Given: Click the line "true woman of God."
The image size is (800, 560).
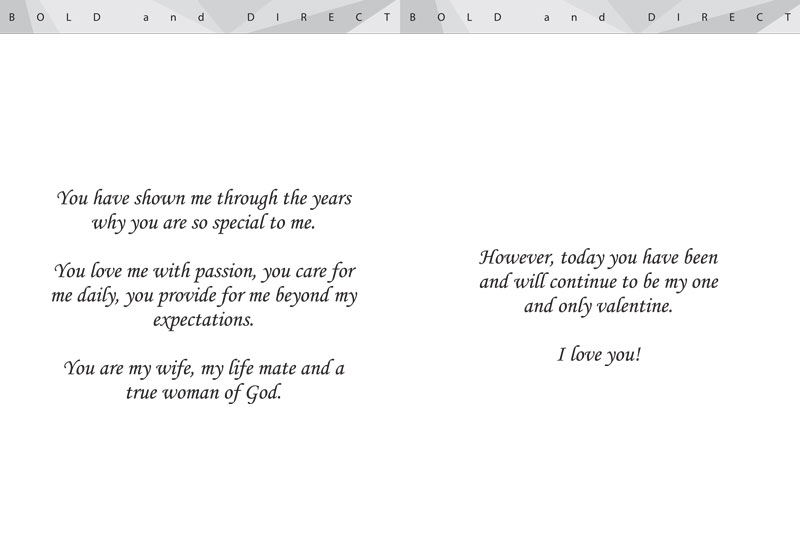Looking at the screenshot, I should pos(204,393).
